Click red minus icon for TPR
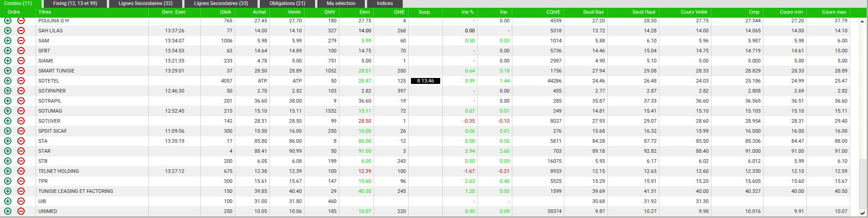868x218 pixels. 21,181
